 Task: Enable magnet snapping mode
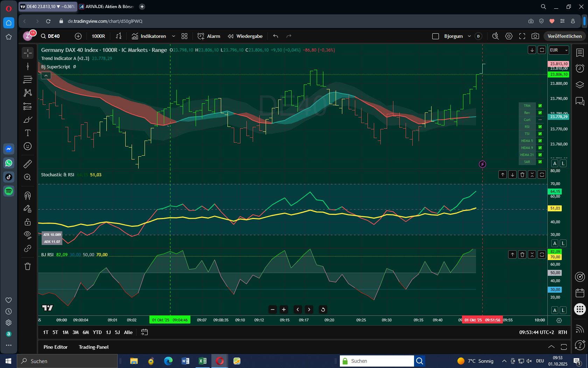(27, 195)
